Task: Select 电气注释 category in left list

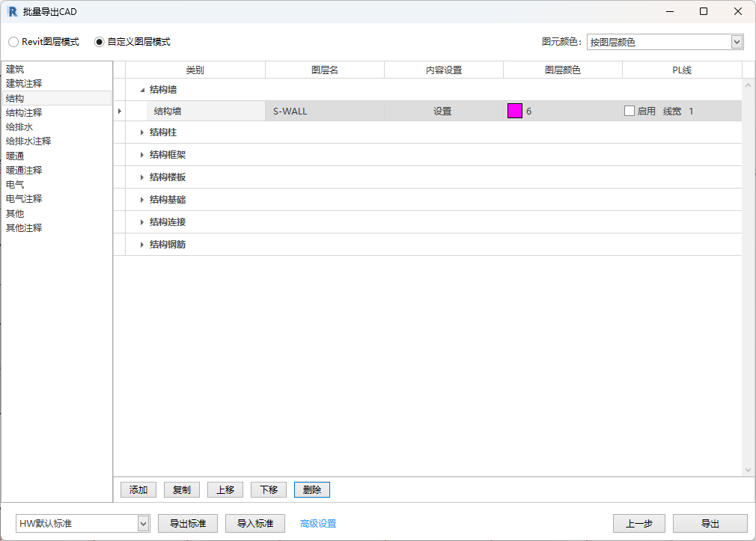Action: 24,199
